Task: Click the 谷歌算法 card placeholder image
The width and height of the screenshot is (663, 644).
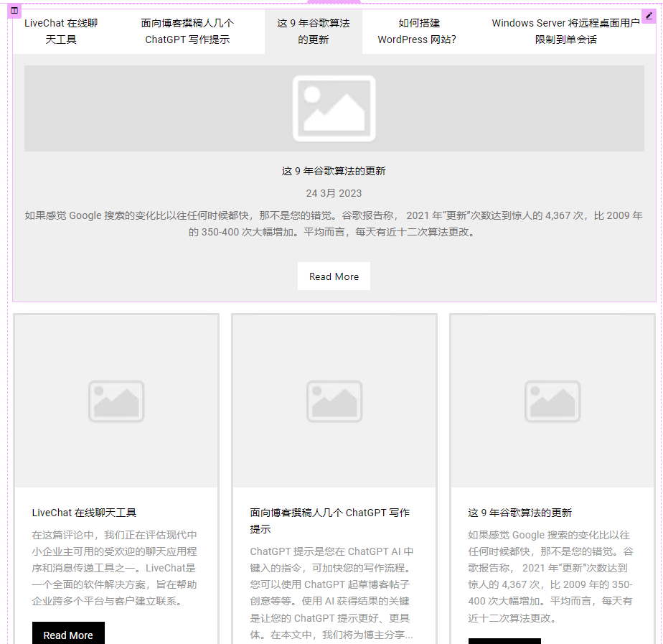Action: pyautogui.click(x=552, y=401)
